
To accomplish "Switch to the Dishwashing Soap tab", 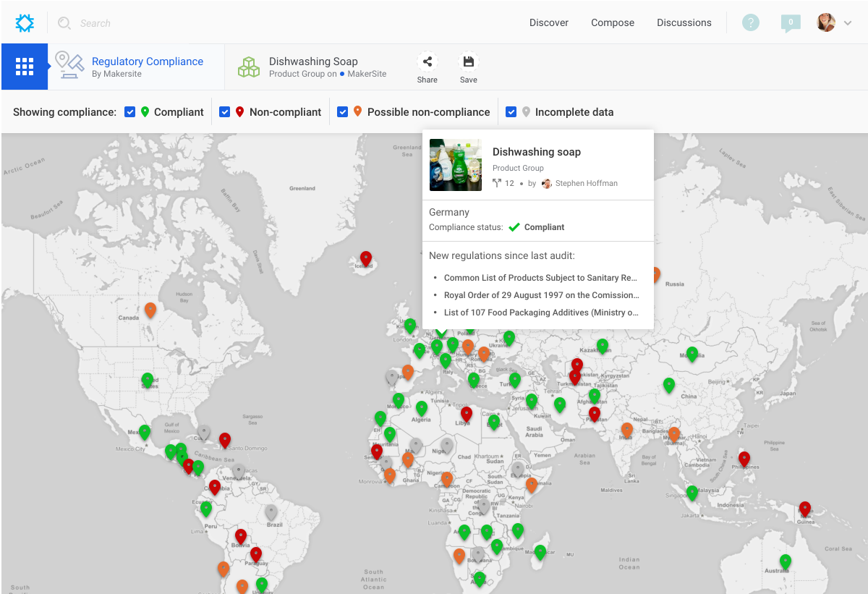I will tap(313, 67).
